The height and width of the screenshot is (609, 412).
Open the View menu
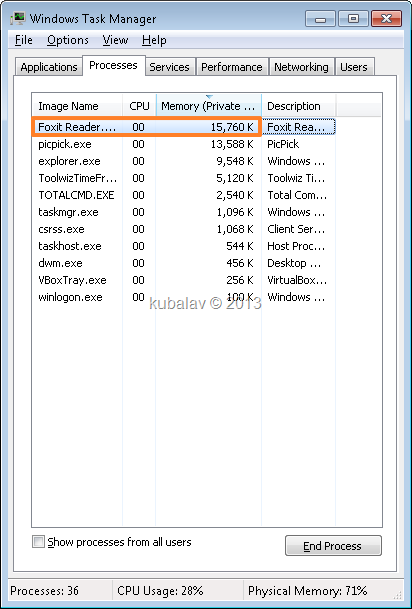115,40
